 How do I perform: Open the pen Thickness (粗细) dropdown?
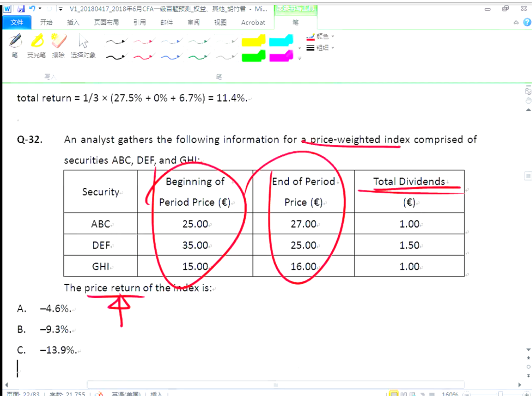point(320,47)
